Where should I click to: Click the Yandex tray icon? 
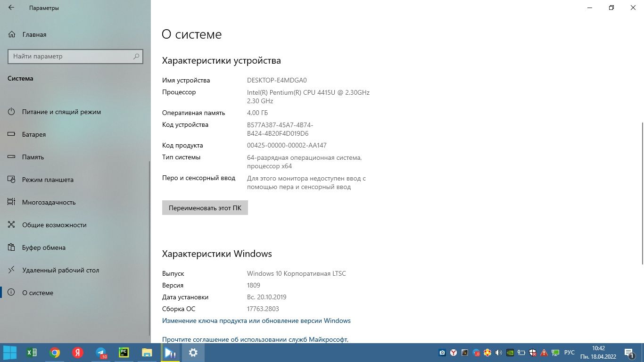coord(454,353)
